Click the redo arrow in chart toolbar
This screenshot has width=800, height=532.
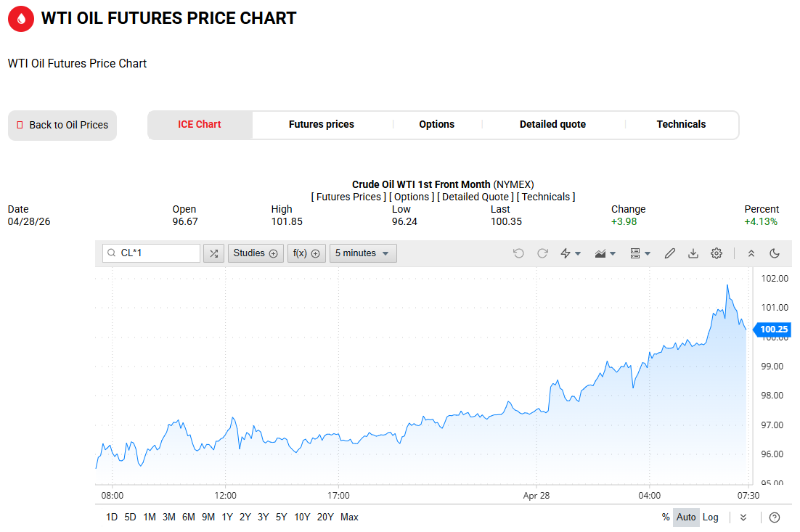tap(542, 253)
